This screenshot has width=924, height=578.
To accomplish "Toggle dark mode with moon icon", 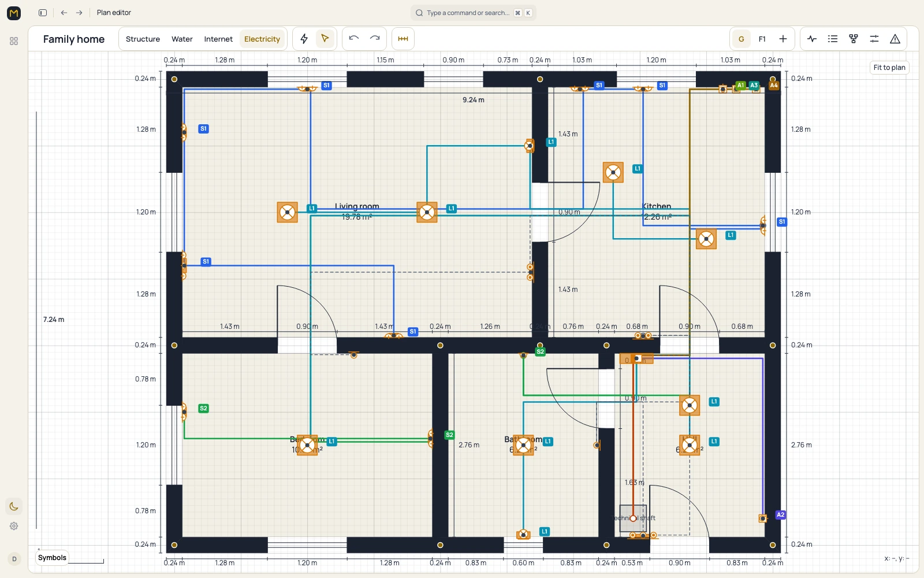I will (x=14, y=506).
